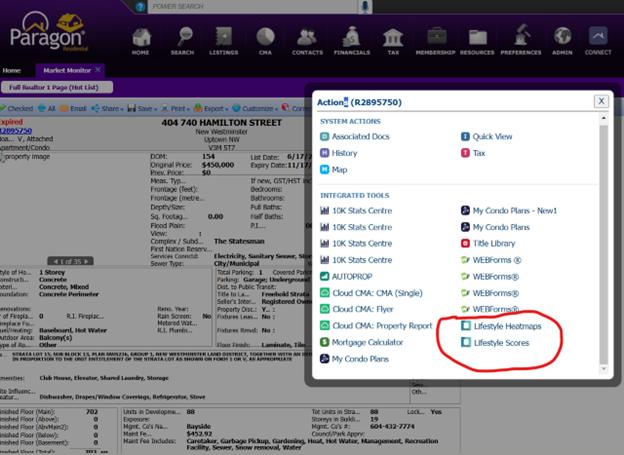This screenshot has width=624, height=455.
Task: Click the Paragon Residential logo
Action: coord(49,32)
